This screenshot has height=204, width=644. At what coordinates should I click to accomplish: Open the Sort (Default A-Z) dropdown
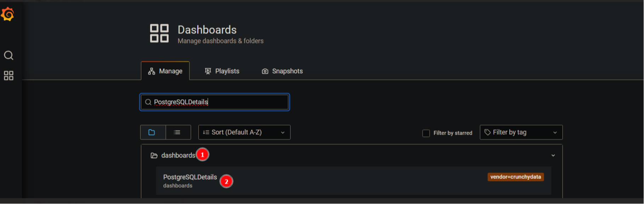coord(244,132)
